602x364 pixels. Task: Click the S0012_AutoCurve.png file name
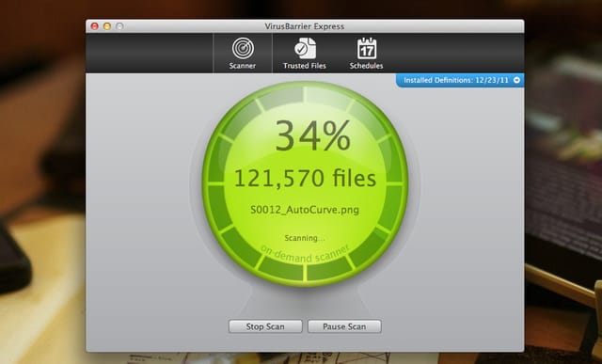pos(305,210)
